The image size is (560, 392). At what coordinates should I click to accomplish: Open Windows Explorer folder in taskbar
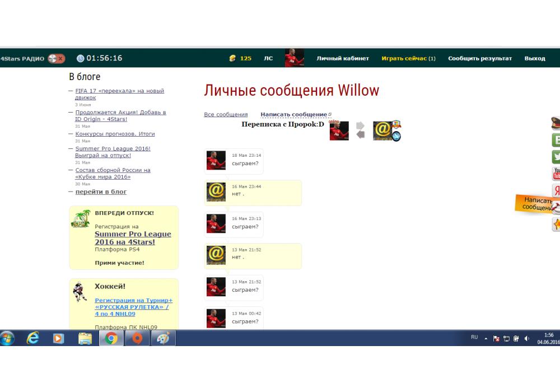point(85,338)
